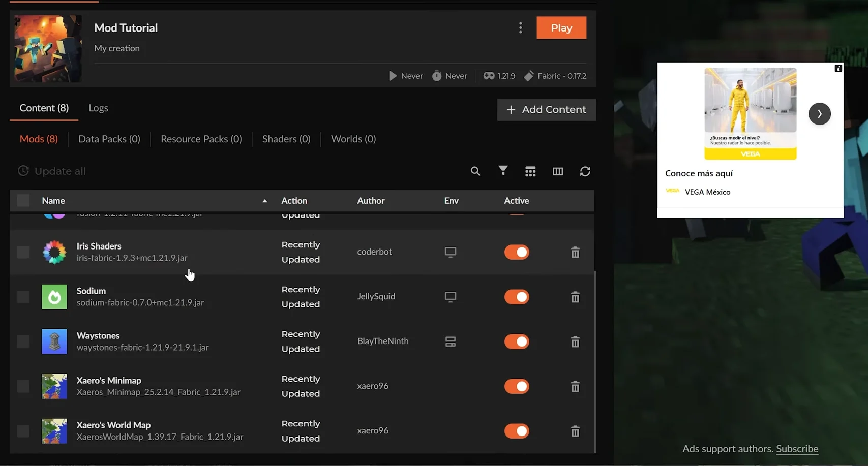Sort by the Env column header
Viewport: 868px width, 466px height.
[452, 201]
